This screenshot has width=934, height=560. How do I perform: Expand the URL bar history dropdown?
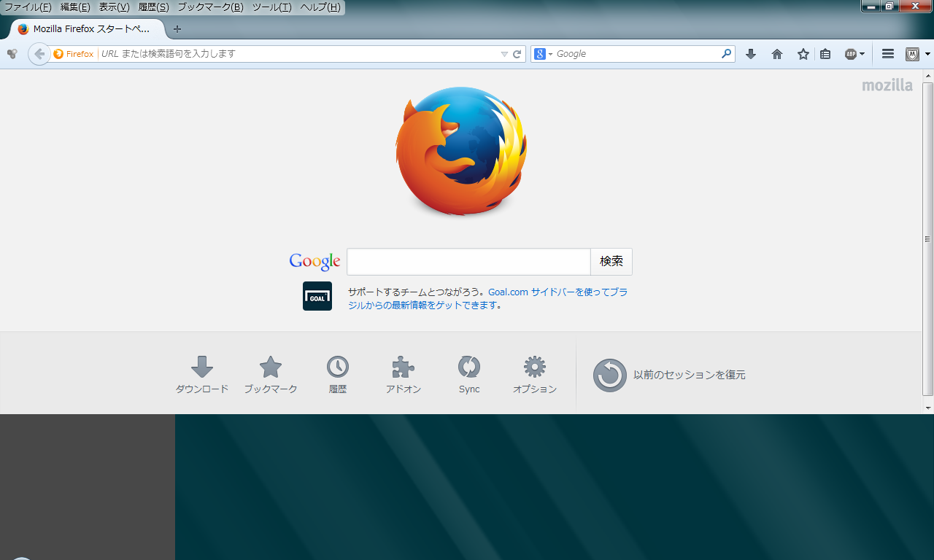point(504,54)
